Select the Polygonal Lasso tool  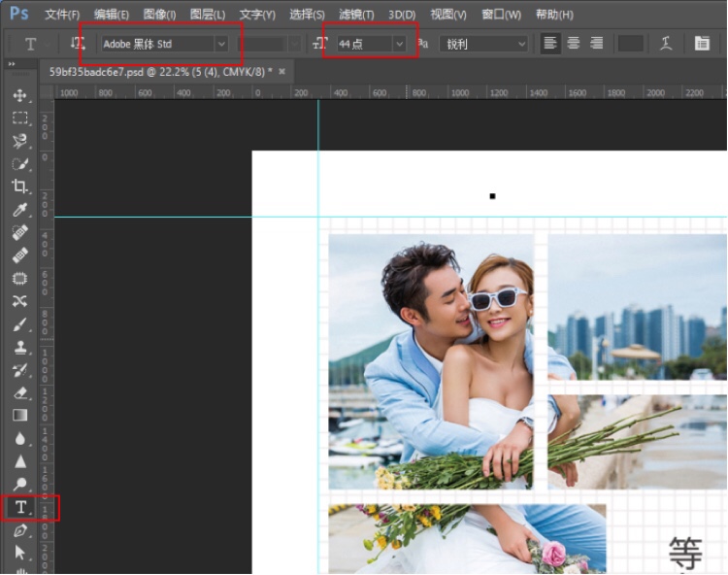(19, 141)
